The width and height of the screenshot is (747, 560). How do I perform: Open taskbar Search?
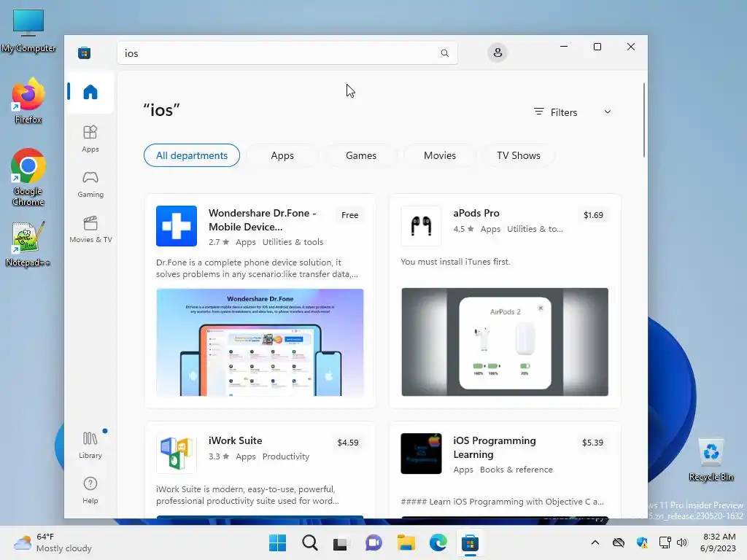(309, 542)
